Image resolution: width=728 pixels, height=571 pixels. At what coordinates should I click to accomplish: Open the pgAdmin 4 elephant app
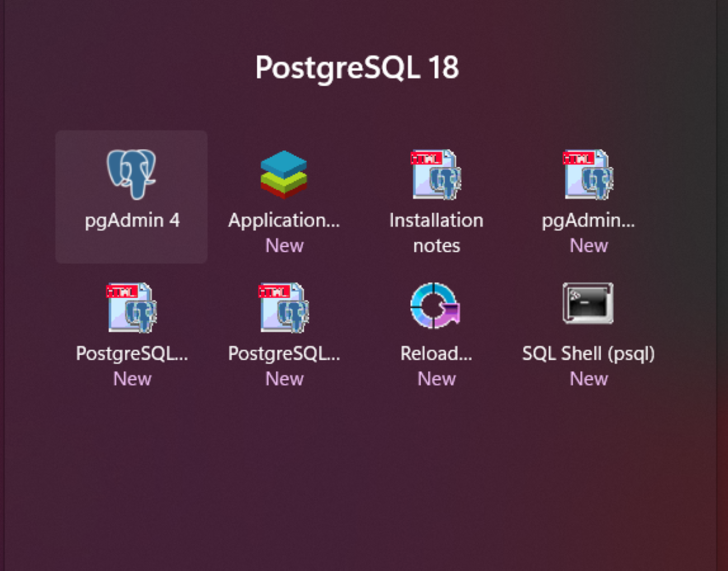click(x=132, y=196)
